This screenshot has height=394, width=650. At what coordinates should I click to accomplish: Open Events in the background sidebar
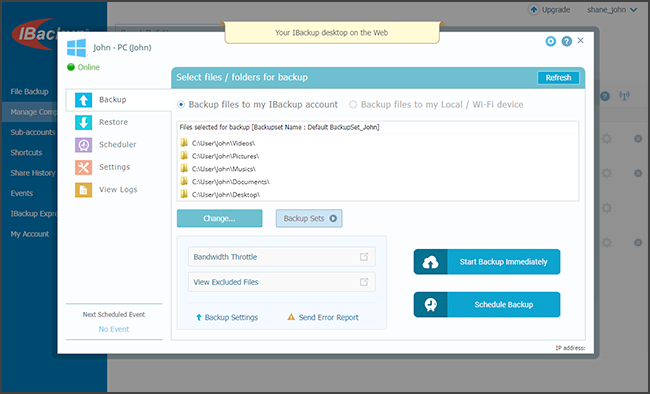pyautogui.click(x=22, y=193)
